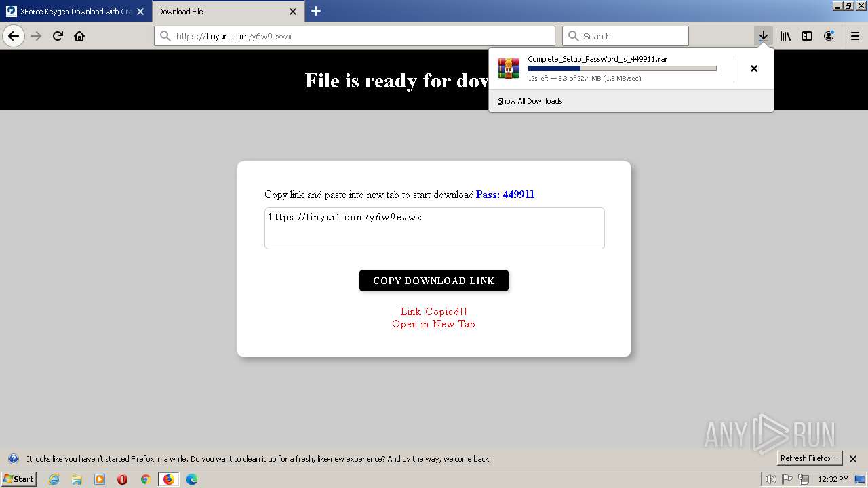
Task: Open a new tab with plus button
Action: coord(316,11)
